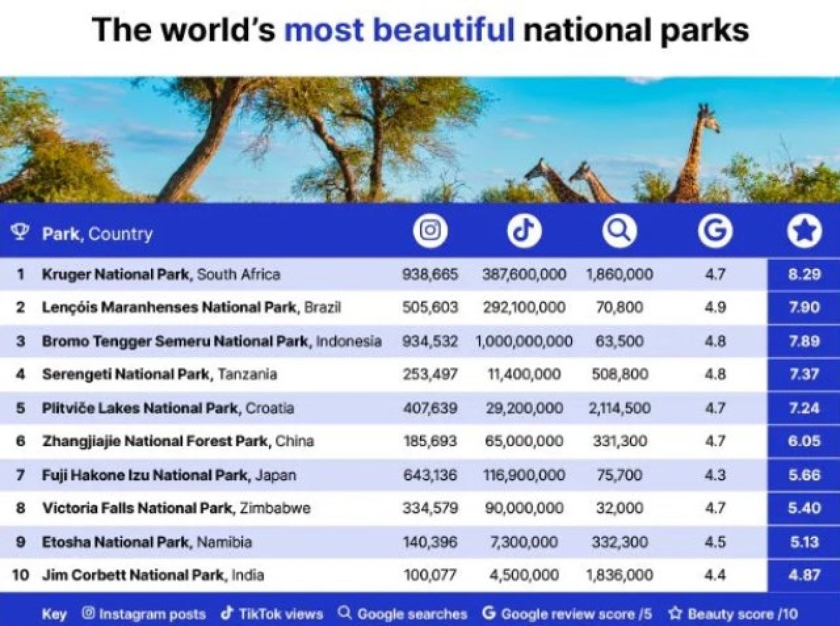The height and width of the screenshot is (626, 840).
Task: Select Etosha National Park, Namibia name
Action: [147, 542]
